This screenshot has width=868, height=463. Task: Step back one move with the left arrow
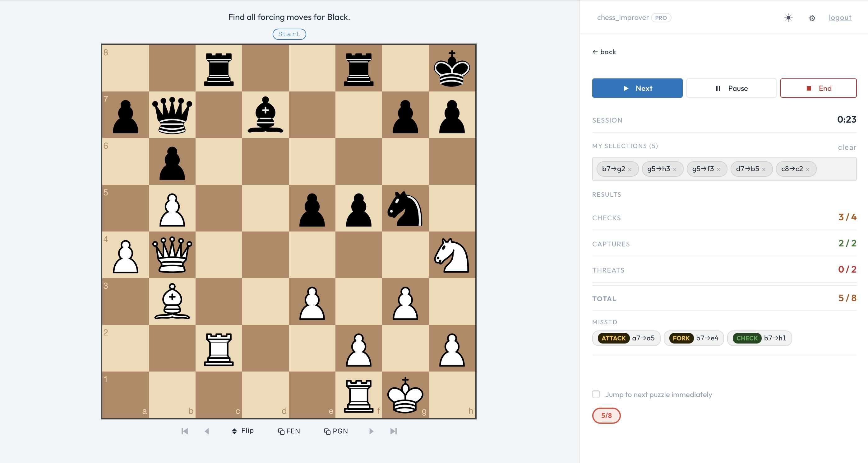pos(207,431)
